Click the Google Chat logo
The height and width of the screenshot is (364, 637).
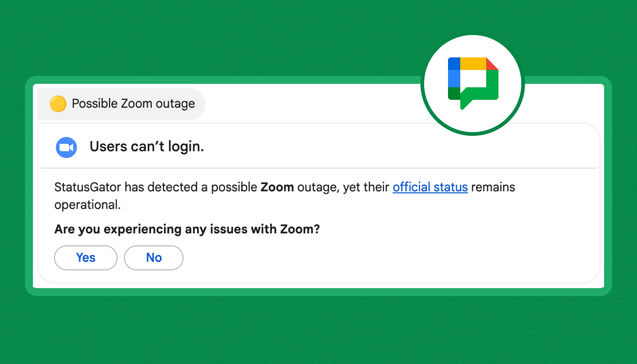(473, 84)
